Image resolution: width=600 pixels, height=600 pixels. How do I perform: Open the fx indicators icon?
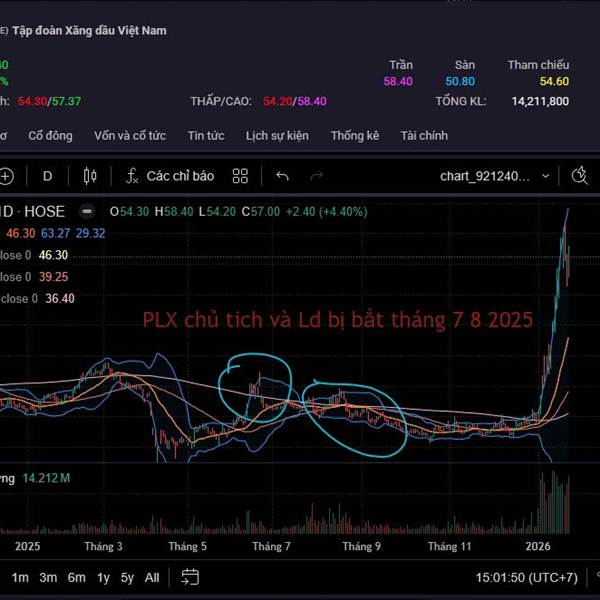coord(132,176)
